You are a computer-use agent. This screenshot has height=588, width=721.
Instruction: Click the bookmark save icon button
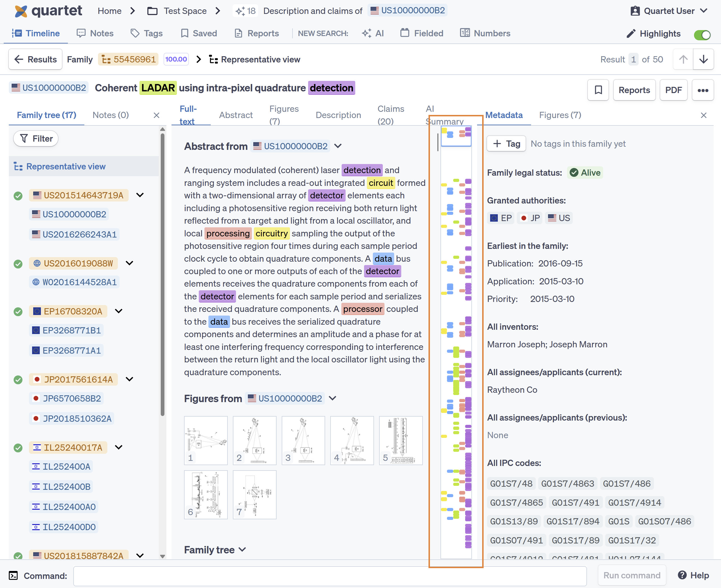pyautogui.click(x=598, y=90)
